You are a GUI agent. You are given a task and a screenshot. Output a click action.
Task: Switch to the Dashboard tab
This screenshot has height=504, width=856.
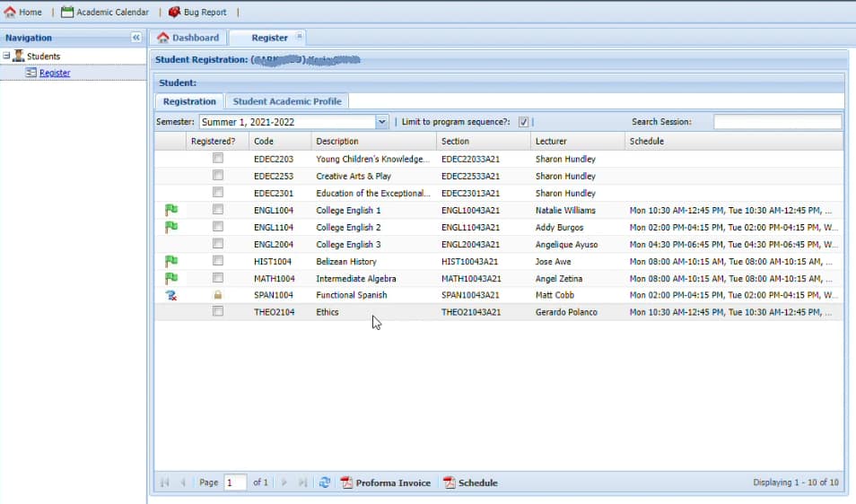(188, 38)
